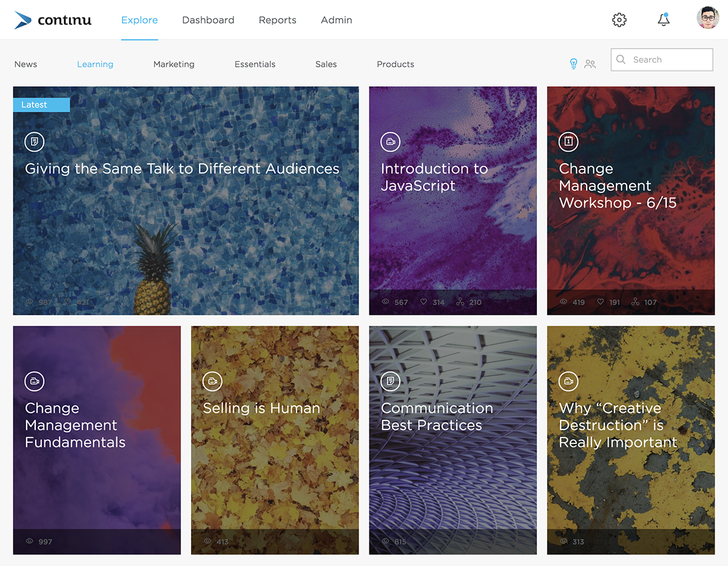Open Change Management Workshop - 6/15 title
The width and height of the screenshot is (728, 566).
coord(618,186)
